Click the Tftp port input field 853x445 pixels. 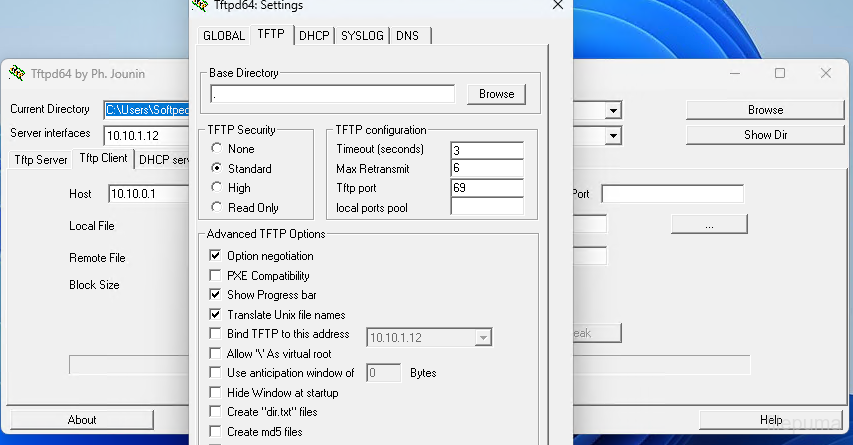[486, 188]
